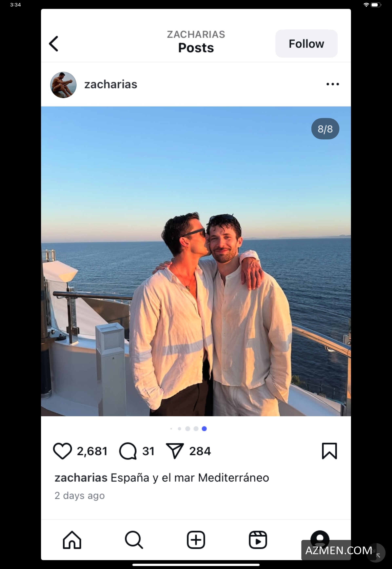392x569 pixels.
Task: Jump to the highlighted blue carousel dot
Action: point(204,429)
